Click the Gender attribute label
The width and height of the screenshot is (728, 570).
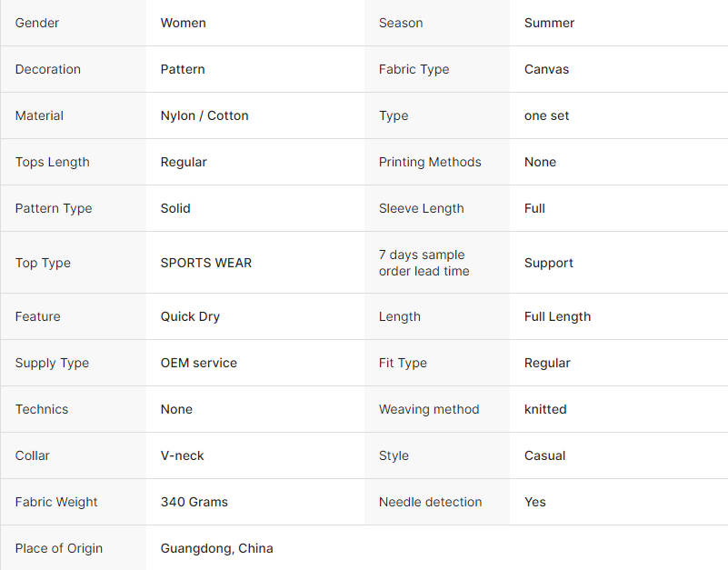[38, 23]
